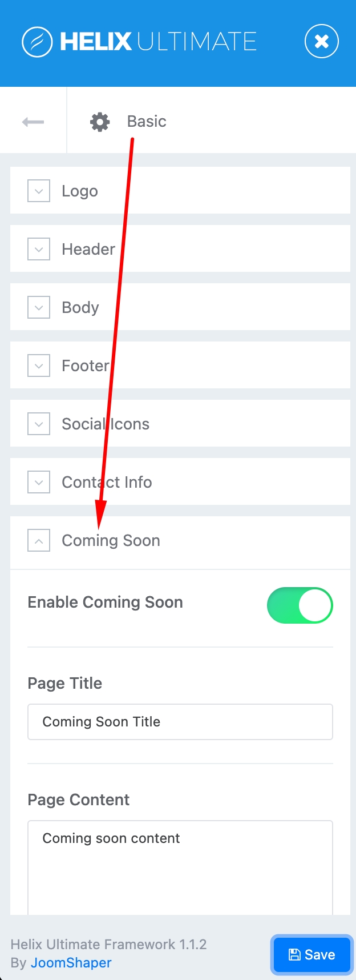
Task: Expand the Contact Info section chevron
Action: pos(39,482)
